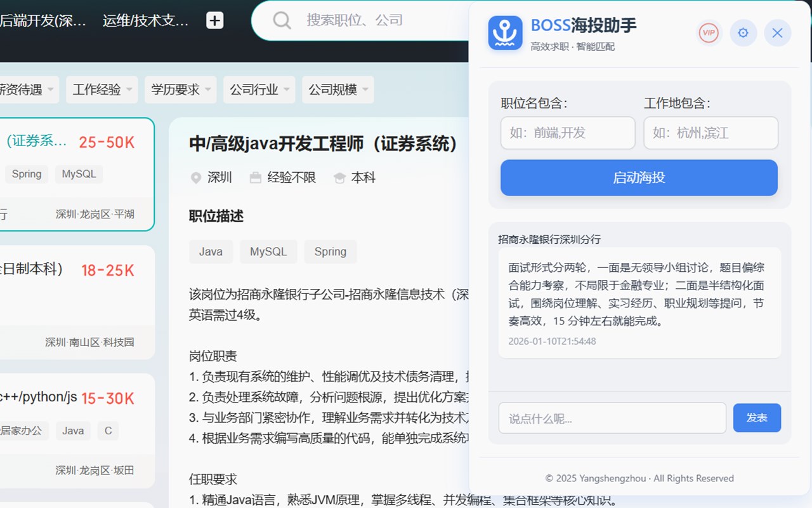Click the 深圳·南山区·科技园 location text

click(89, 342)
